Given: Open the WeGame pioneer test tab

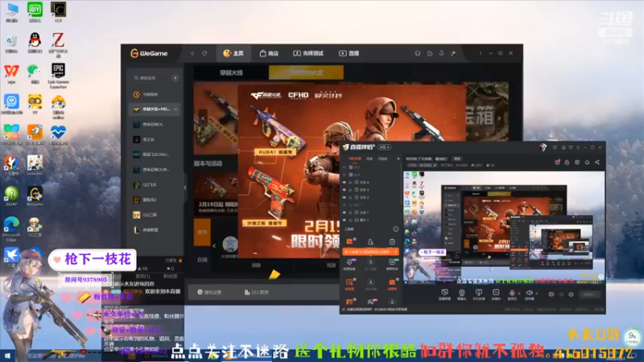Looking at the screenshot, I should [308, 53].
